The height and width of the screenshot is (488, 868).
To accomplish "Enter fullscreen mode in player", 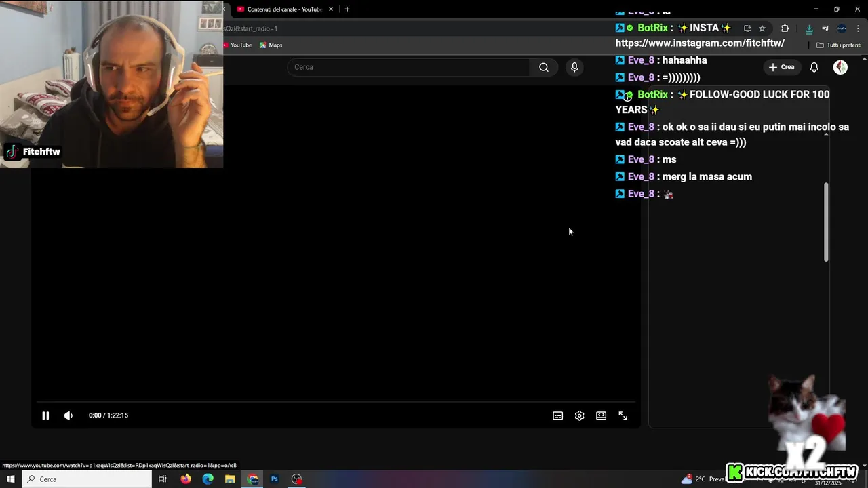I will pyautogui.click(x=623, y=415).
